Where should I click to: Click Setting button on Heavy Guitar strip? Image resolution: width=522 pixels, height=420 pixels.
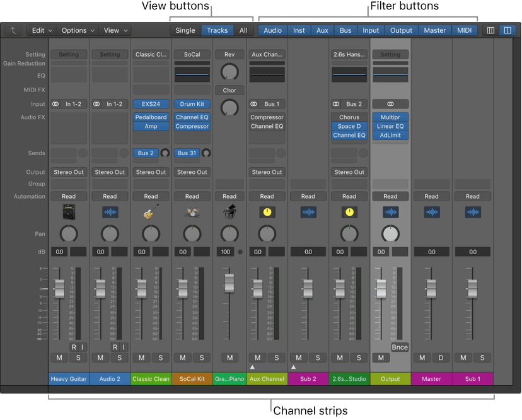(69, 54)
